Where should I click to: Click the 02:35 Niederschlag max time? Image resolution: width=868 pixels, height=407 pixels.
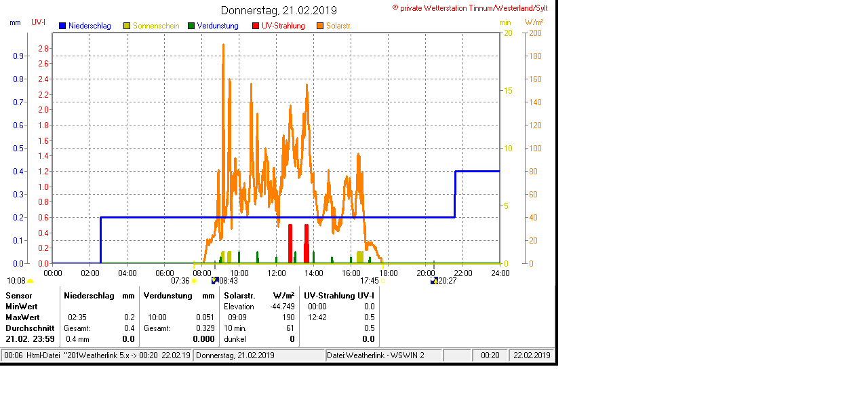pos(77,317)
